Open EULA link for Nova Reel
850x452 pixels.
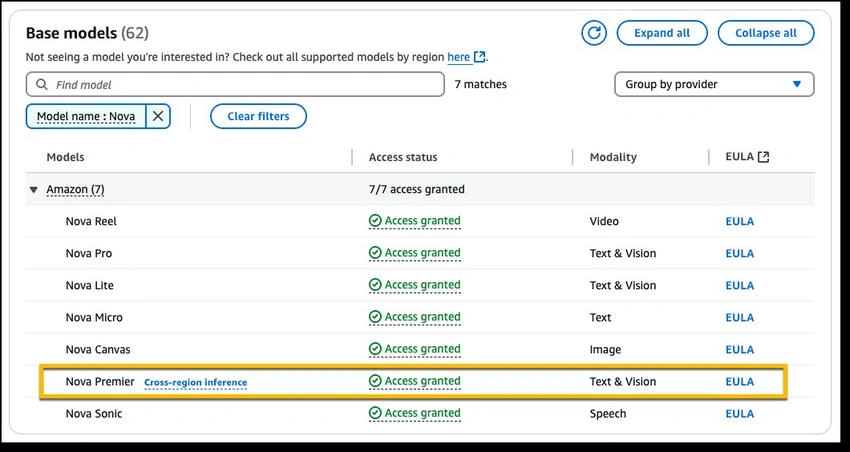[739, 222]
